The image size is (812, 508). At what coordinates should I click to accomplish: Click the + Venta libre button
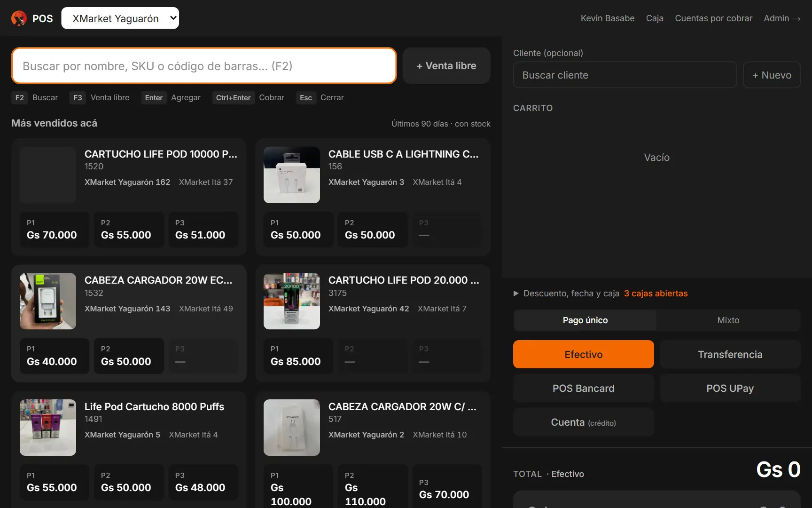click(x=446, y=66)
